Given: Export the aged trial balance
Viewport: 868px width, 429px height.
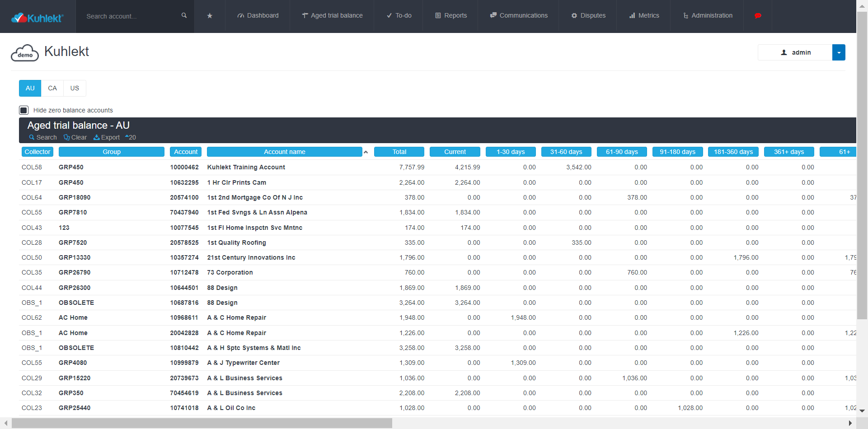Looking at the screenshot, I should [x=107, y=137].
